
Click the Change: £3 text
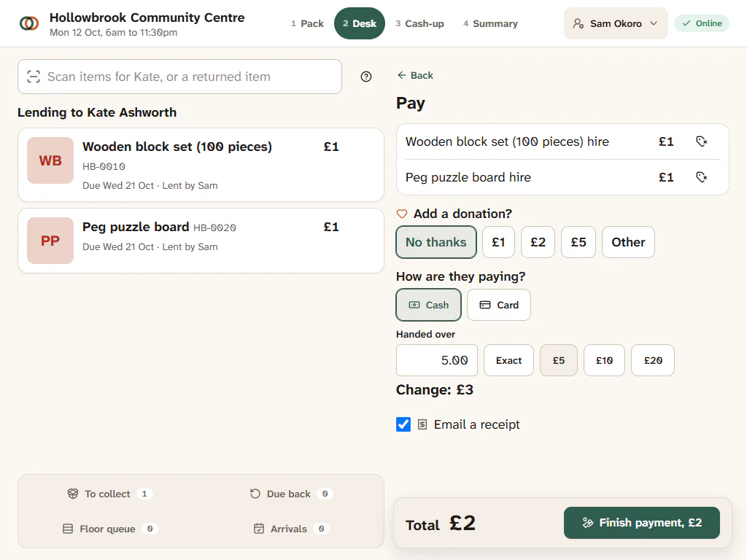[x=435, y=390]
